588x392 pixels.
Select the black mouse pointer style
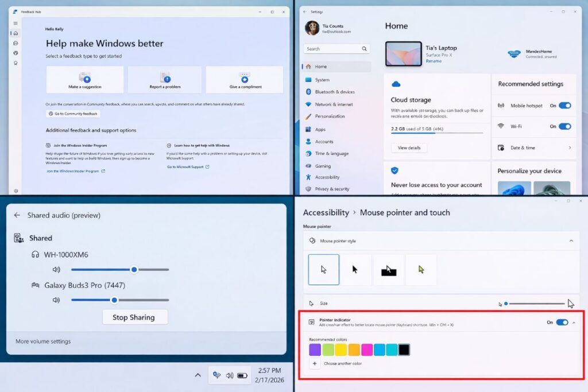tap(356, 269)
